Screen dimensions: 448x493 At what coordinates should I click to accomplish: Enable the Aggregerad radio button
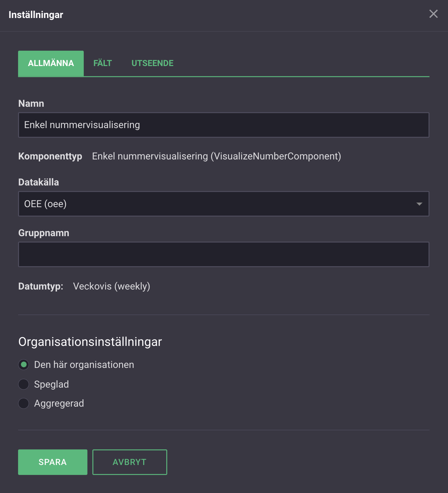[x=24, y=403]
